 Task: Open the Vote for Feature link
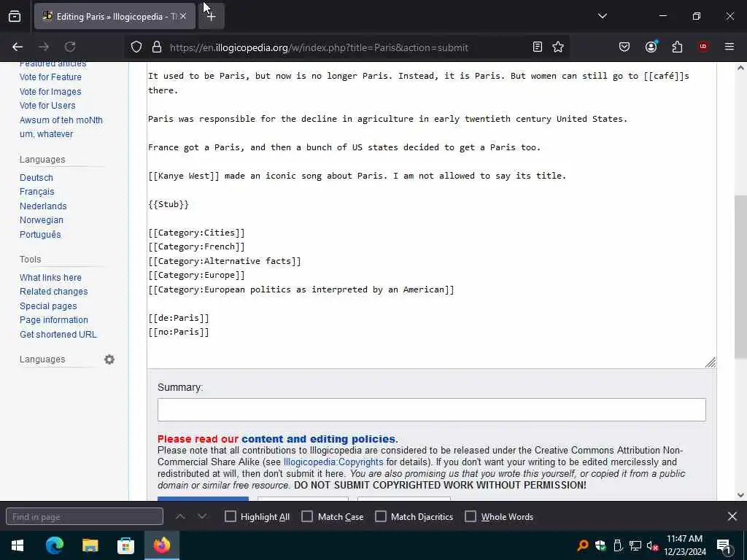click(50, 77)
